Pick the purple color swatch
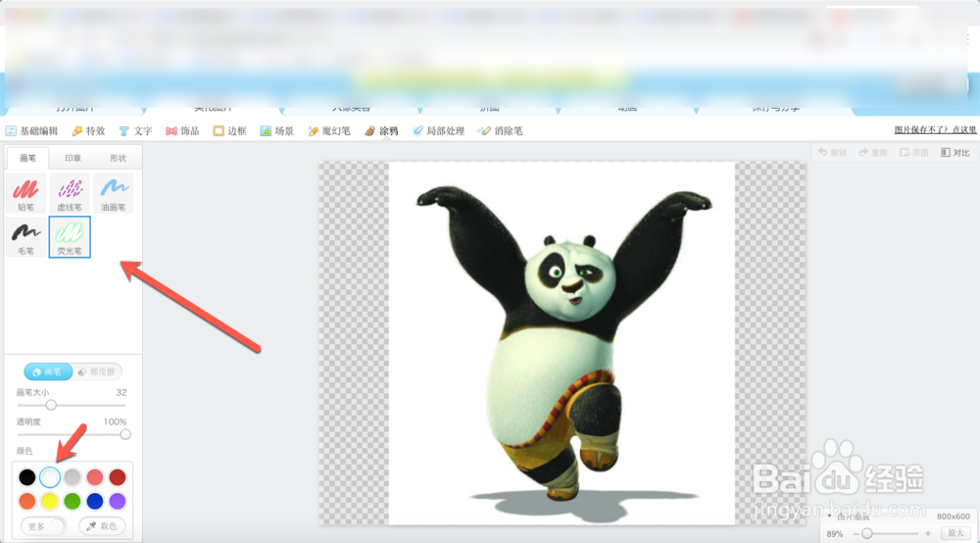Screen dimensions: 980x543 pyautogui.click(x=118, y=501)
